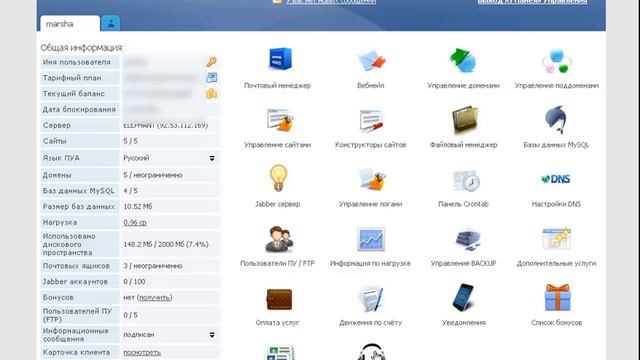The image size is (640, 360).
Task: Open Дополнительные услуги icon
Action: pyautogui.click(x=556, y=238)
